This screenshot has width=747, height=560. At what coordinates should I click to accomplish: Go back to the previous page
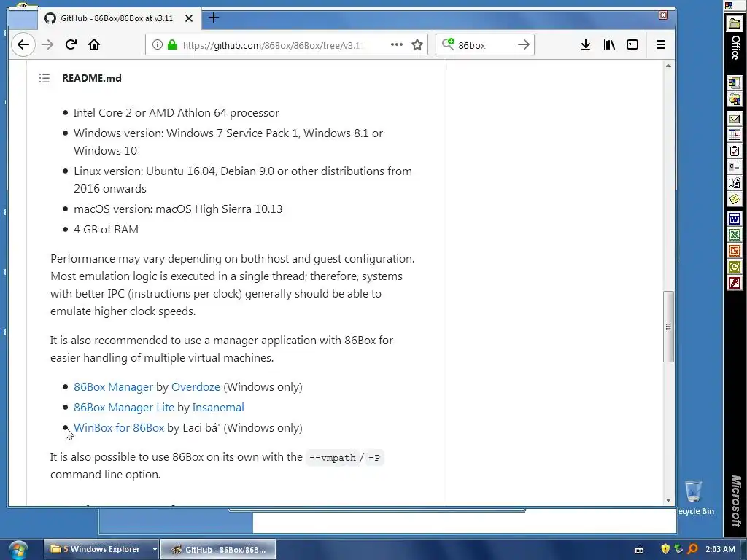click(23, 44)
